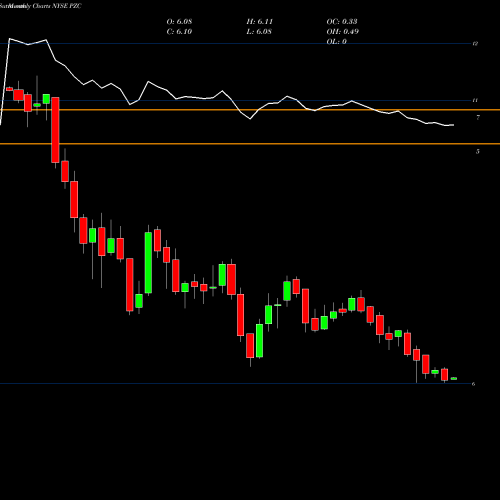Click the 'OL: 0' reading
This screenshot has width=500, height=500.
337,42
